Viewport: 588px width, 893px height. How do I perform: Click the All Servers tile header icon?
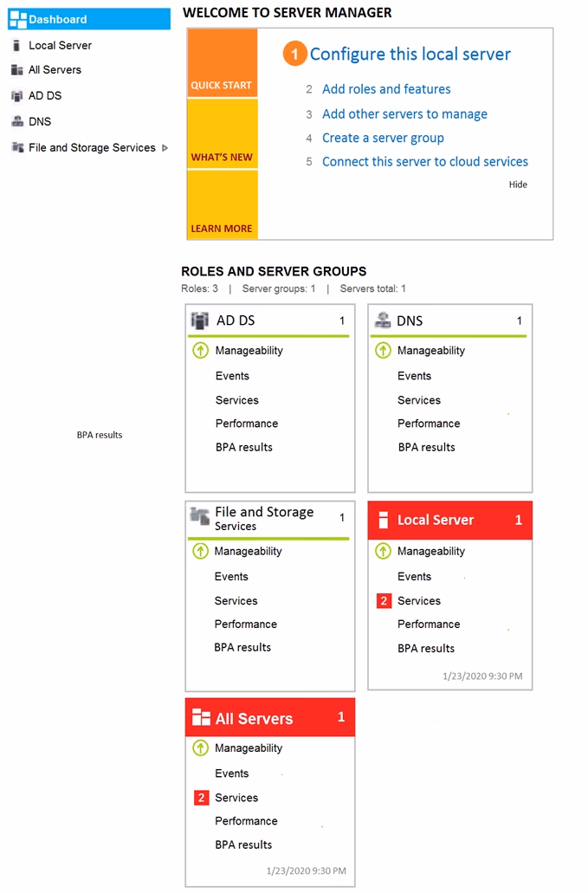202,717
